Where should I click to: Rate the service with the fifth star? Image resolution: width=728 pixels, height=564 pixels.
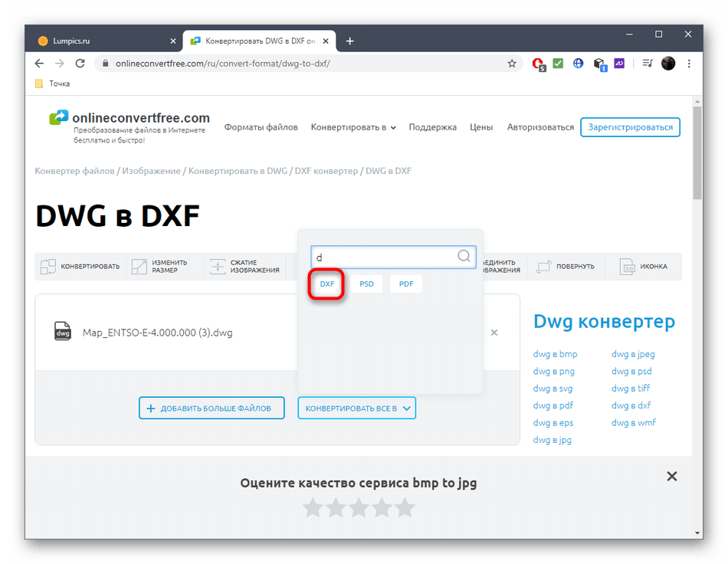pyautogui.click(x=405, y=507)
